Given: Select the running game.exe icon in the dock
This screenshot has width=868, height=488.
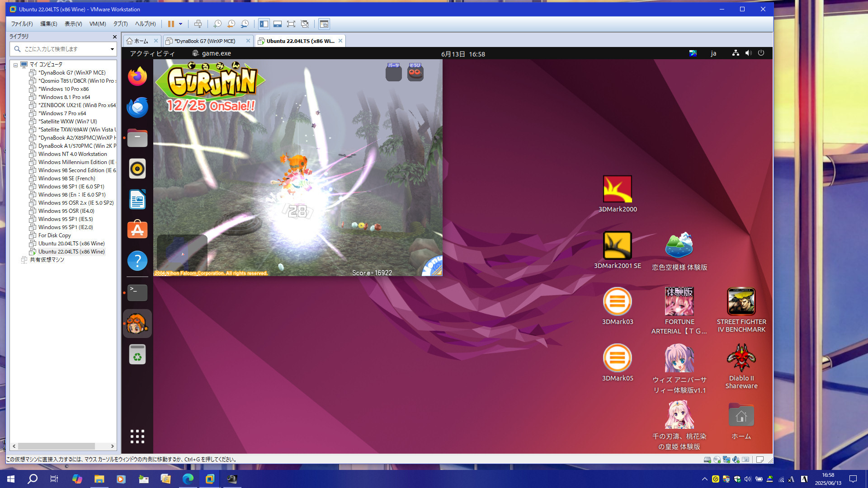Looking at the screenshot, I should (137, 324).
